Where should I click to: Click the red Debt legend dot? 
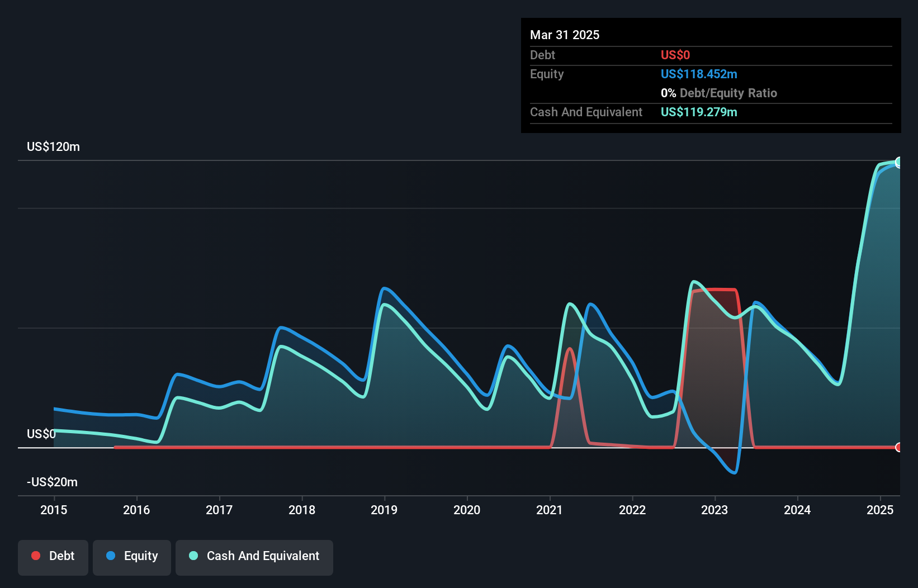coord(36,556)
